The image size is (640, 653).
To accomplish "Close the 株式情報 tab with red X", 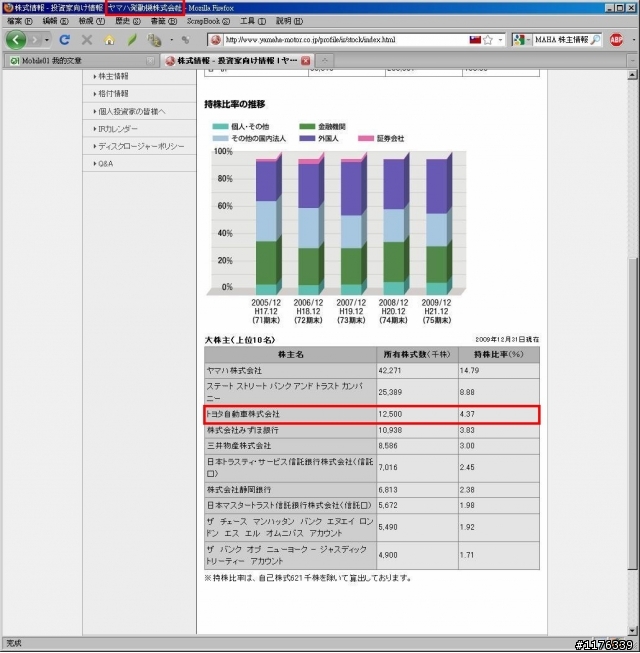I will point(306,61).
